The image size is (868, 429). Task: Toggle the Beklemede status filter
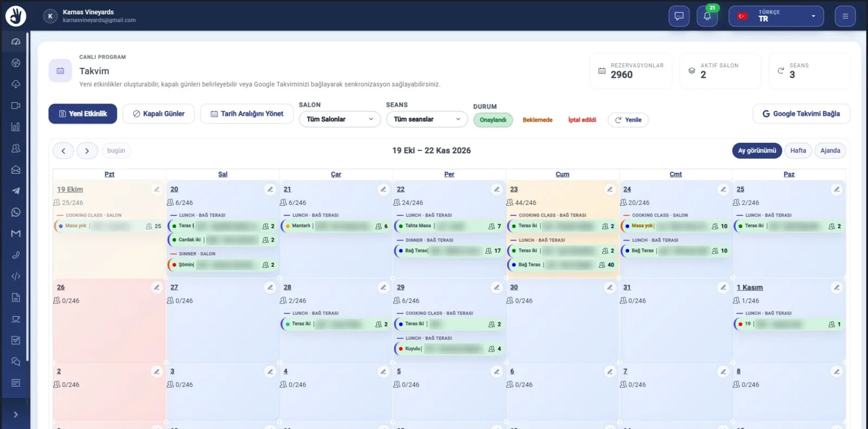[x=538, y=120]
